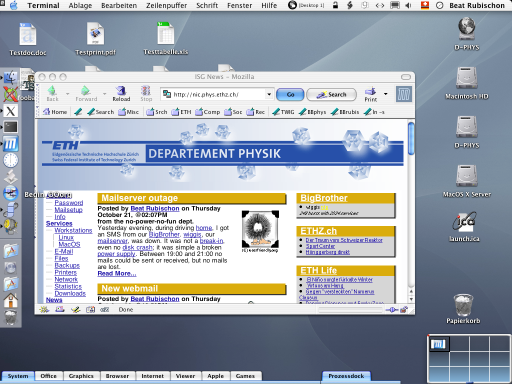512x384 pixels.
Task: Launch the X11 icon in the dock
Action: click(x=11, y=111)
